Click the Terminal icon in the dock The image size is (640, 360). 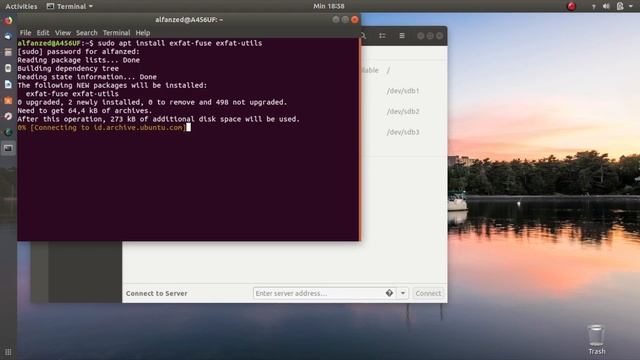tap(8, 148)
